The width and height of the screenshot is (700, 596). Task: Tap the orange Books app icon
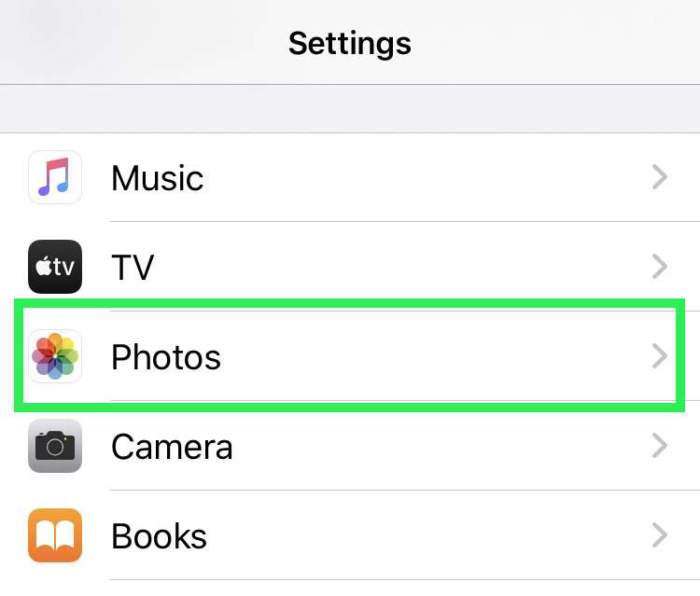pos(55,534)
